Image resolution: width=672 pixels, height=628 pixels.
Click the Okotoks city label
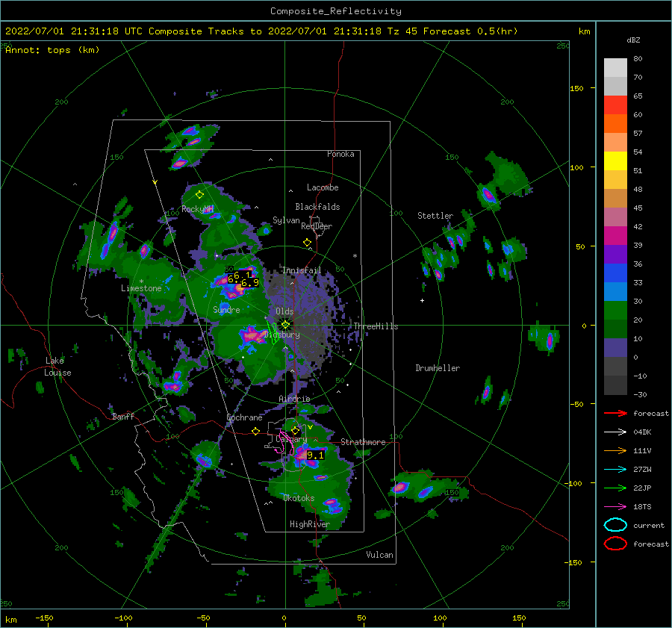[x=299, y=498]
